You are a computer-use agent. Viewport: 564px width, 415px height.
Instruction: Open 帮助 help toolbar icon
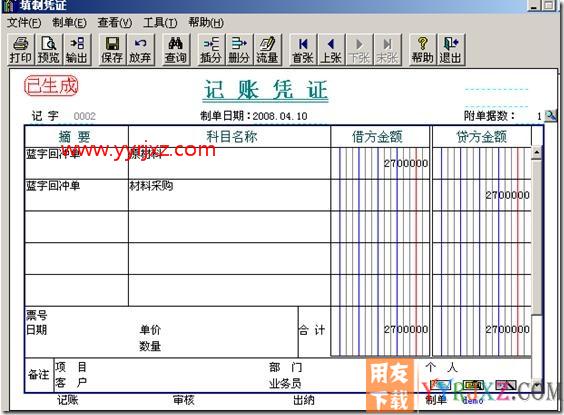pos(423,50)
